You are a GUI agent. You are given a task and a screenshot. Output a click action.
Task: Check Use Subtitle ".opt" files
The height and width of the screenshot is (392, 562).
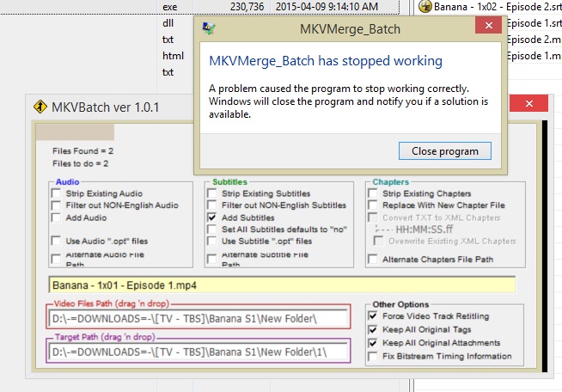[x=212, y=241]
